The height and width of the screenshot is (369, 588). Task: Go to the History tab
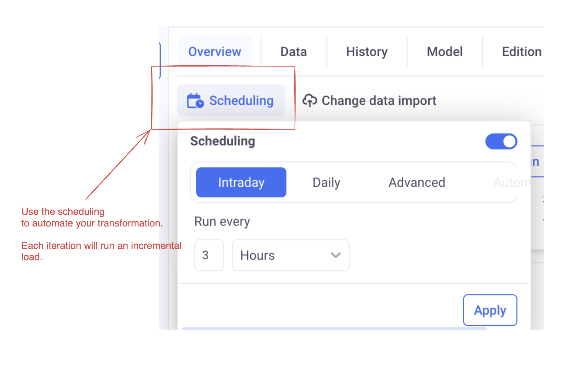[x=367, y=52]
